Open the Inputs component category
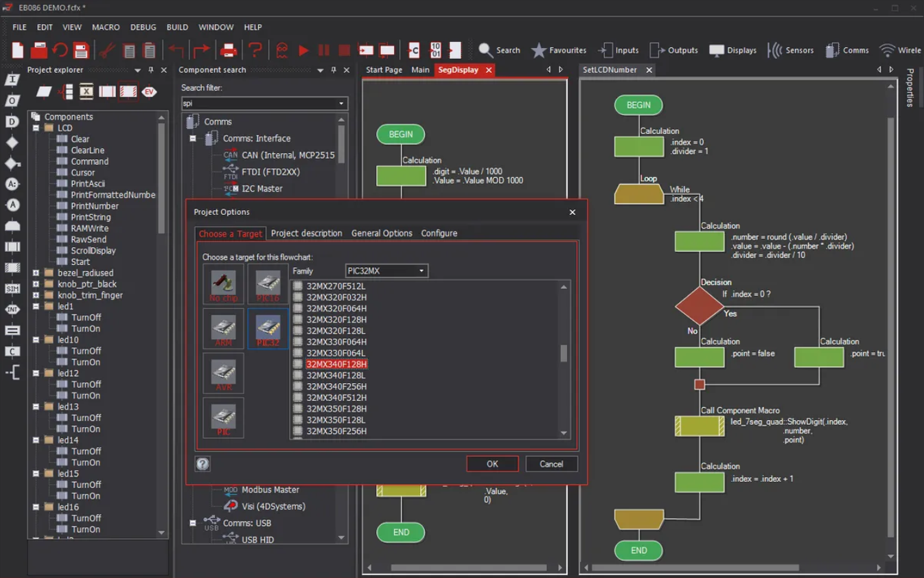Image resolution: width=924 pixels, height=578 pixels. (618, 50)
